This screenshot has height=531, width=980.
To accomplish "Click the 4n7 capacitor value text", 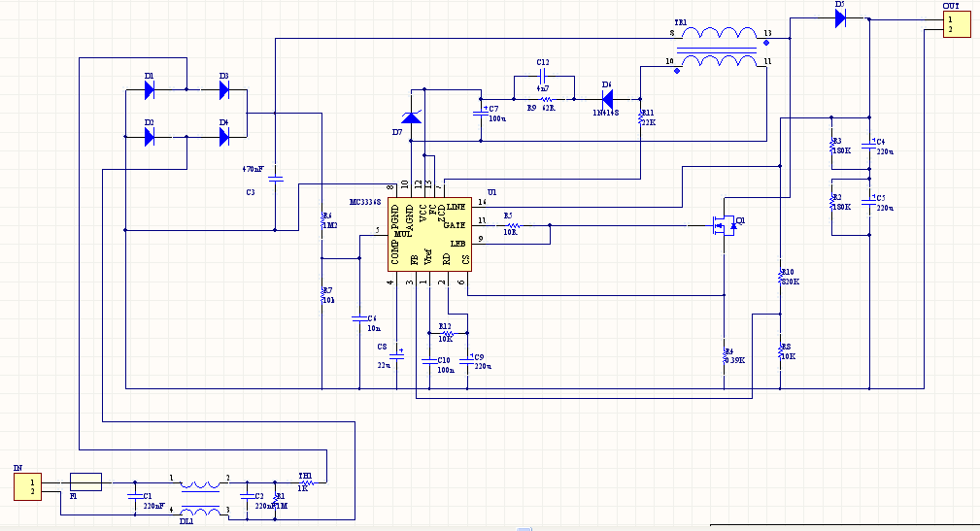I will pos(543,88).
